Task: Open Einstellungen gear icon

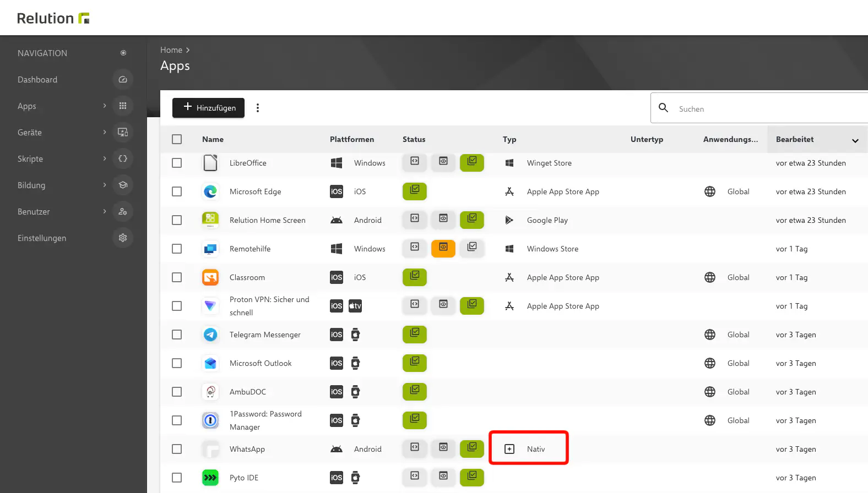Action: [x=123, y=238]
